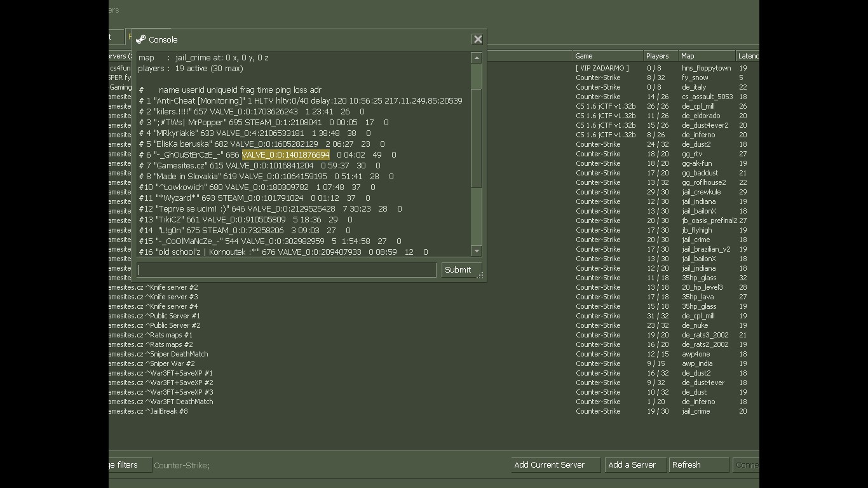The image size is (868, 488).
Task: Select the ^Knife server #2 row
Action: (x=433, y=287)
